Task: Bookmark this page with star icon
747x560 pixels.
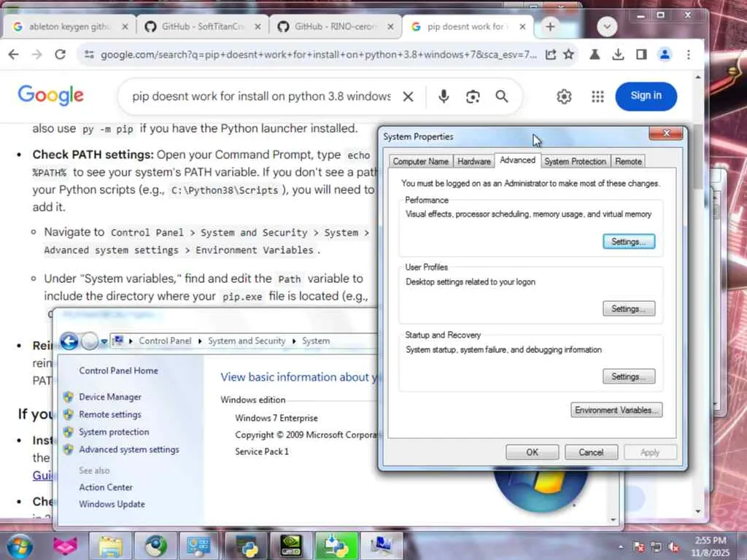Action: pyautogui.click(x=568, y=55)
